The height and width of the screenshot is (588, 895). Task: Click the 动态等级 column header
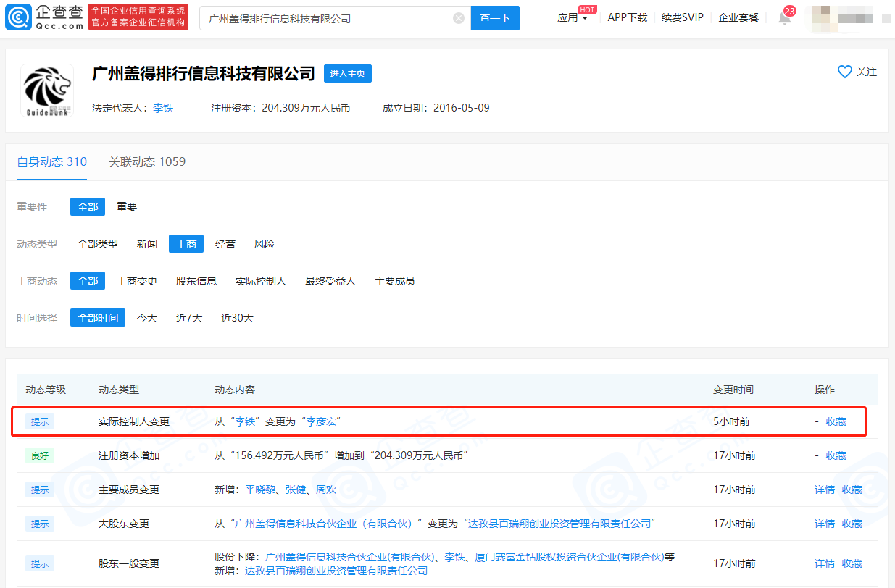point(46,390)
